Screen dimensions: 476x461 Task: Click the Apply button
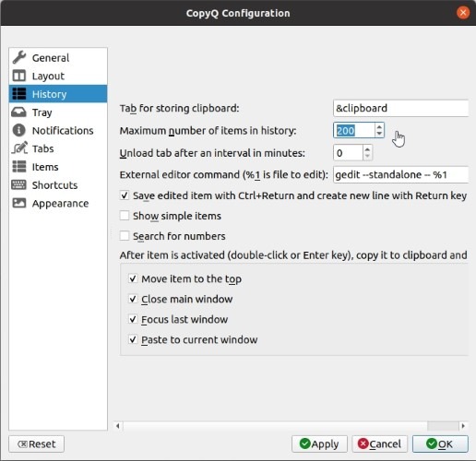[319, 443]
